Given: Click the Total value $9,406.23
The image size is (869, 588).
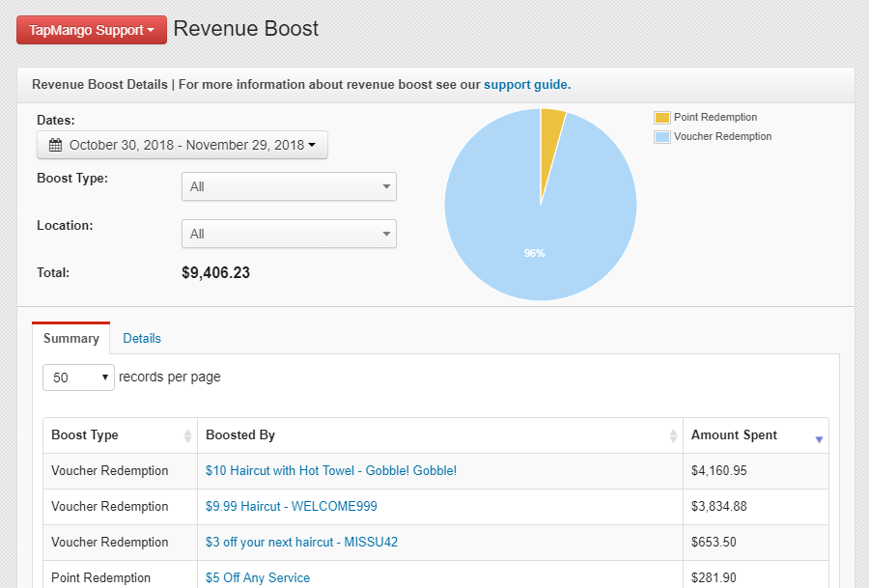Looking at the screenshot, I should point(215,272).
